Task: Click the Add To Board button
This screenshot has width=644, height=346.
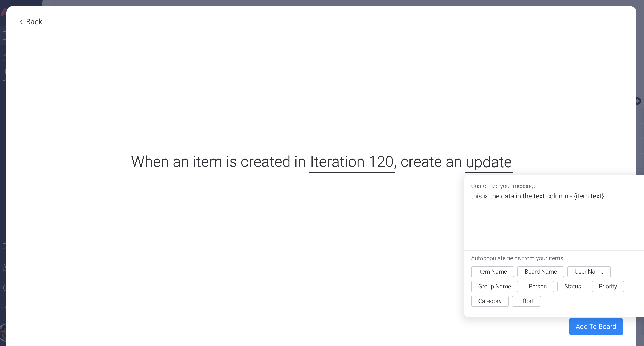Action: click(x=596, y=326)
